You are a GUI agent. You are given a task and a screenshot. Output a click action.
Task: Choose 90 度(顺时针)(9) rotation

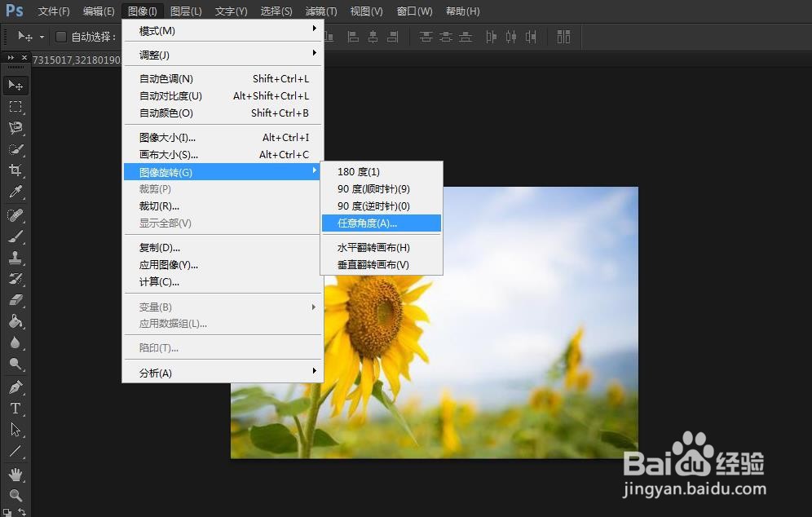tap(382, 188)
